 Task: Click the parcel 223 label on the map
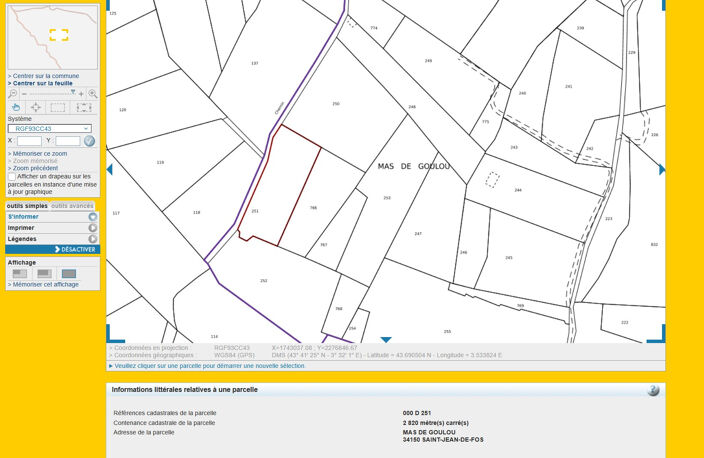tap(608, 219)
